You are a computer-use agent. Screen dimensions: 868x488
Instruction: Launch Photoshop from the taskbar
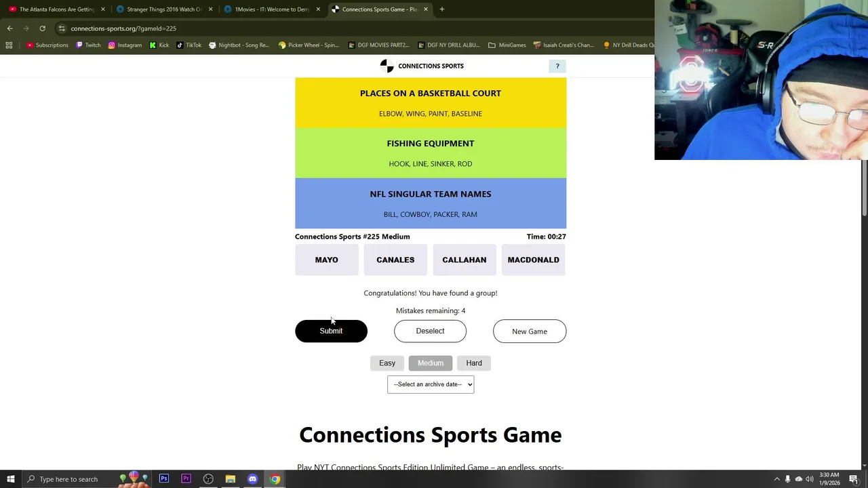click(163, 479)
